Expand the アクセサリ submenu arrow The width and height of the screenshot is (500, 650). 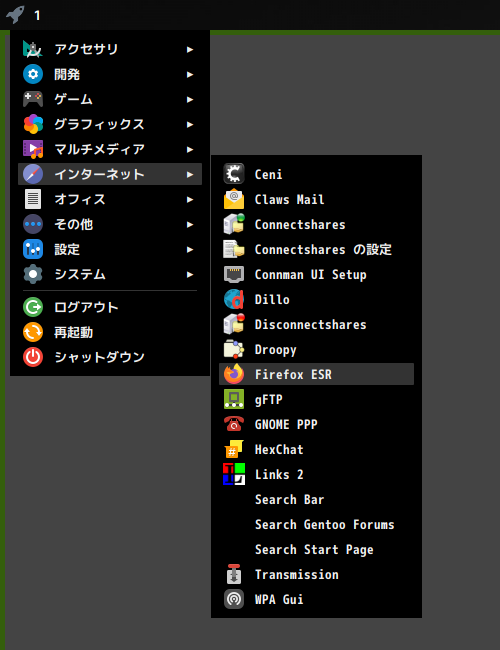pyautogui.click(x=190, y=49)
